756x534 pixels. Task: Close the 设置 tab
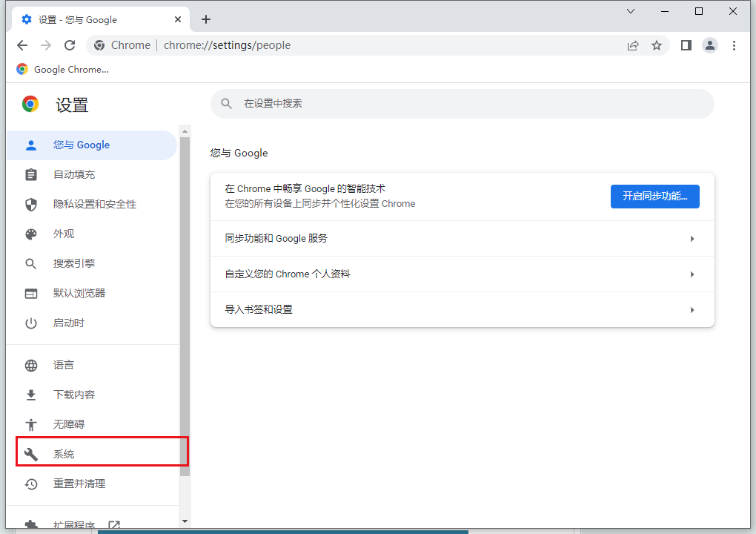[177, 19]
